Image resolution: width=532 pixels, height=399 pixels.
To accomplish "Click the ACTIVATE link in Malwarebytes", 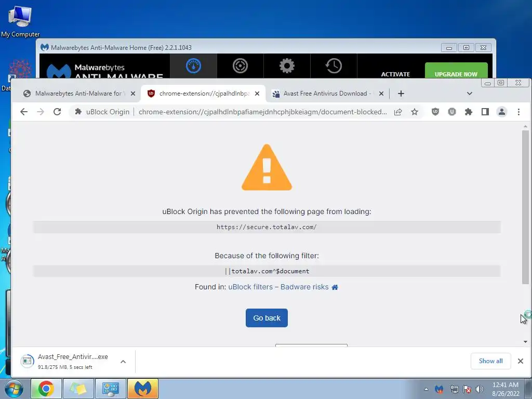I will (395, 74).
